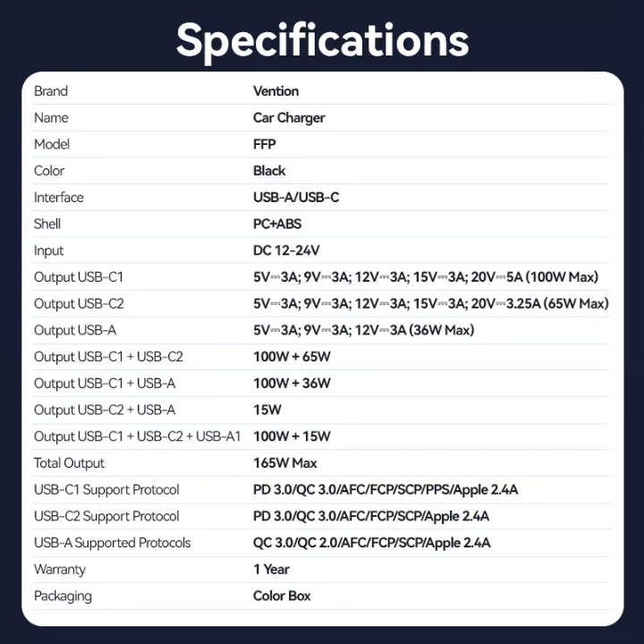Image resolution: width=644 pixels, height=644 pixels.
Task: Select the 100W + 36W value
Action: (292, 384)
